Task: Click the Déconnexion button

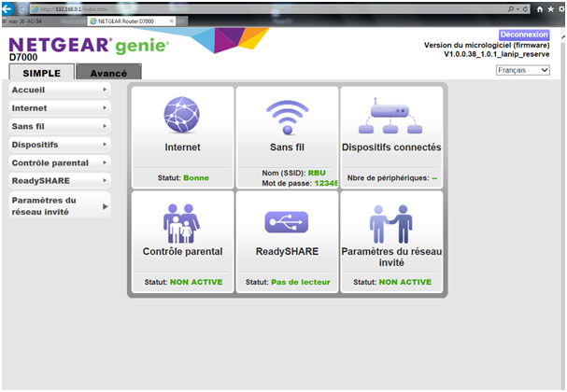Action: point(524,35)
